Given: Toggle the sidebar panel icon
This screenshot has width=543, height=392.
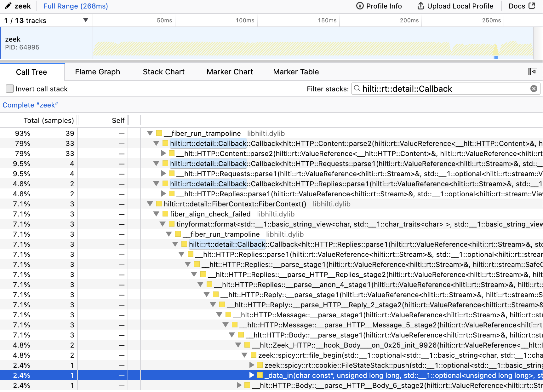Looking at the screenshot, I should (533, 72).
